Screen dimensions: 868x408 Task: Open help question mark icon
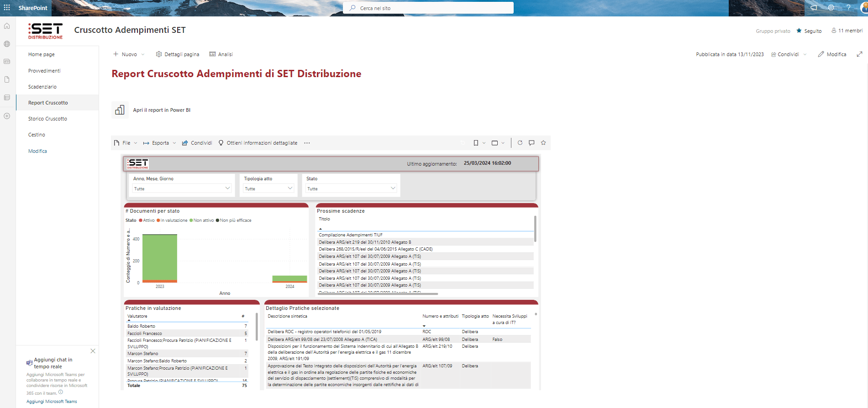click(x=848, y=8)
